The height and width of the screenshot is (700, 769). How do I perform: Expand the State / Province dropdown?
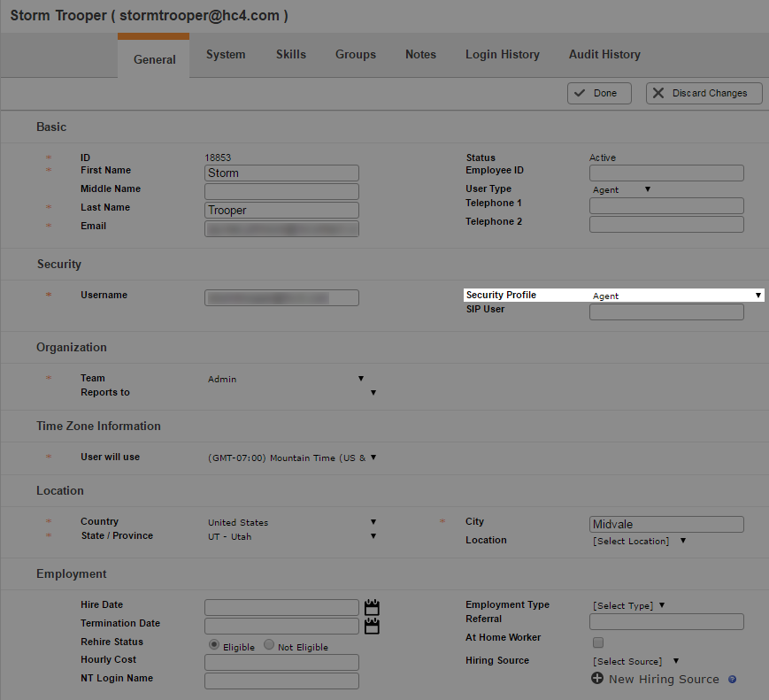pos(292,536)
